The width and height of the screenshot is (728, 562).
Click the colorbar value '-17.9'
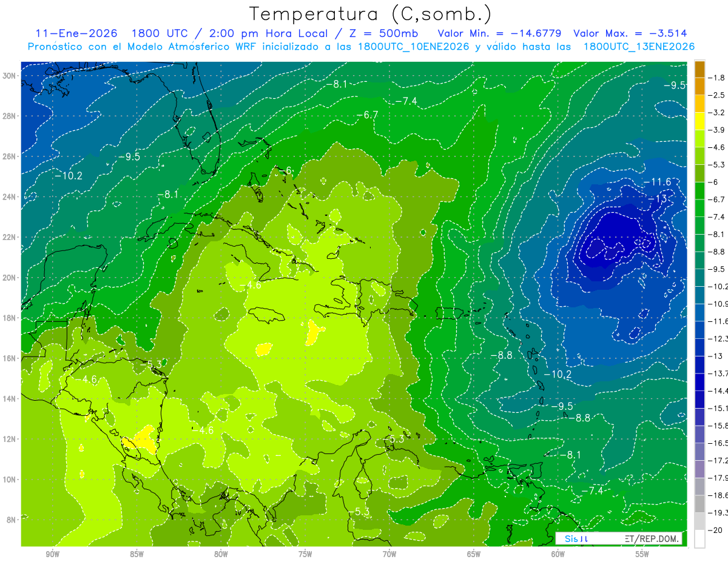tap(718, 478)
